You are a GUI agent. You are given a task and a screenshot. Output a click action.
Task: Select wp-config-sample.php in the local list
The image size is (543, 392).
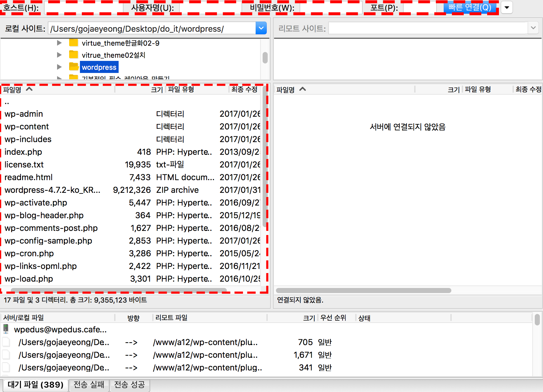48,241
